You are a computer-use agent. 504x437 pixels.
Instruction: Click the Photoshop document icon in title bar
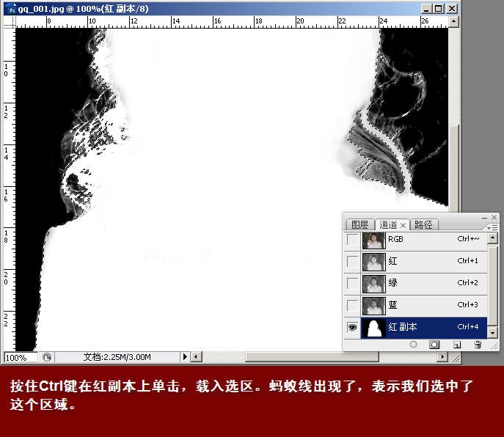click(x=10, y=9)
